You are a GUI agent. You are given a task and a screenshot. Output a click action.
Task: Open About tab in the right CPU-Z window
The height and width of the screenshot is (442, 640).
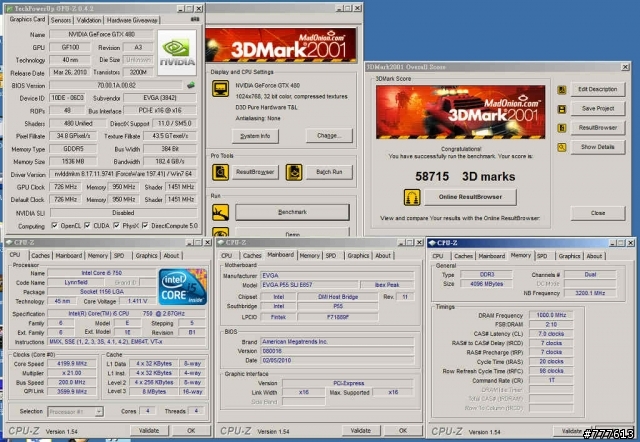[594, 256]
